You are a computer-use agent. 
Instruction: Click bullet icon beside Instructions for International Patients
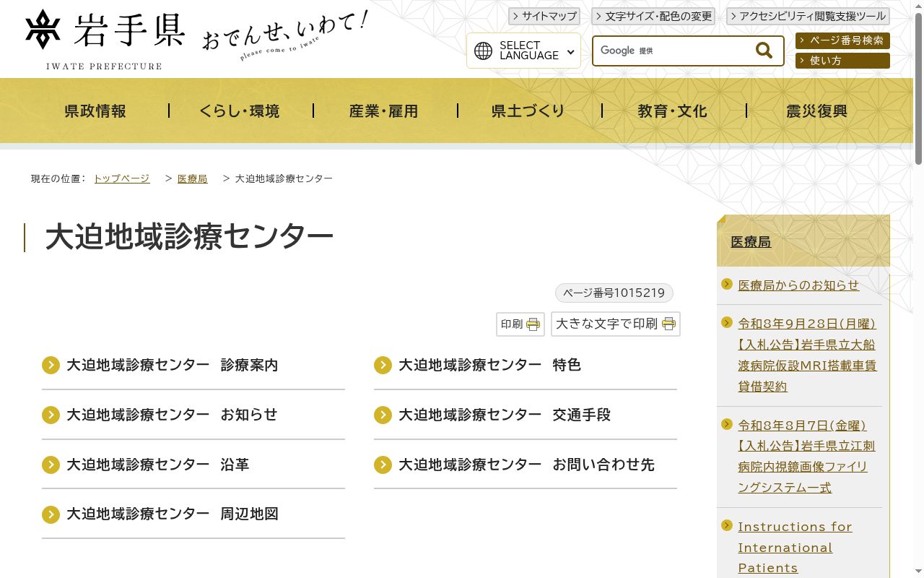(x=727, y=525)
